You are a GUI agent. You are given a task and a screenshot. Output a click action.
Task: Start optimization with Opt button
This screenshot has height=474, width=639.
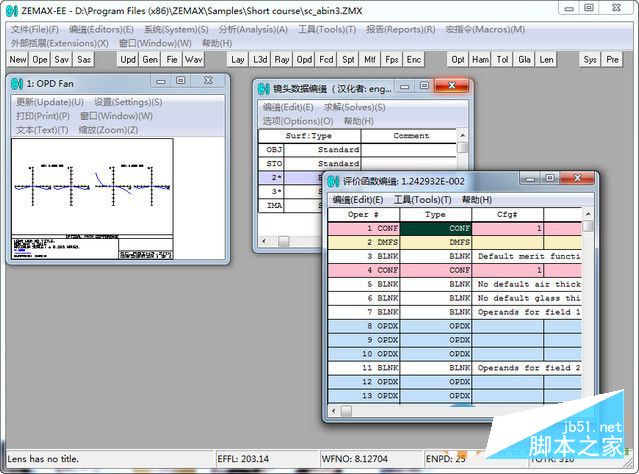(458, 60)
